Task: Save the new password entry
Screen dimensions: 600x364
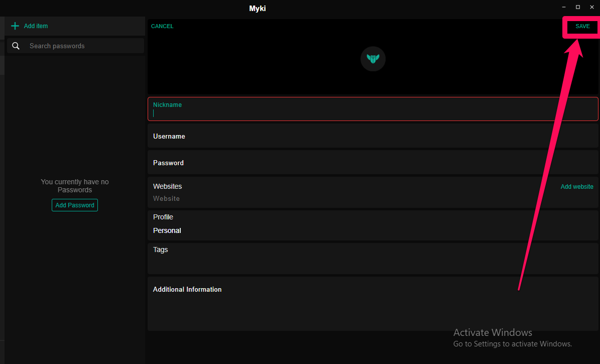Action: [582, 27]
